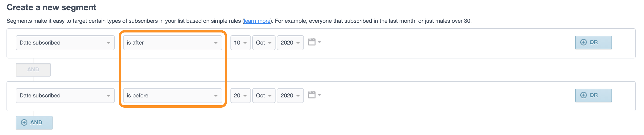Open second rule's Oct month dropdown
This screenshot has width=644, height=135.
tap(263, 96)
